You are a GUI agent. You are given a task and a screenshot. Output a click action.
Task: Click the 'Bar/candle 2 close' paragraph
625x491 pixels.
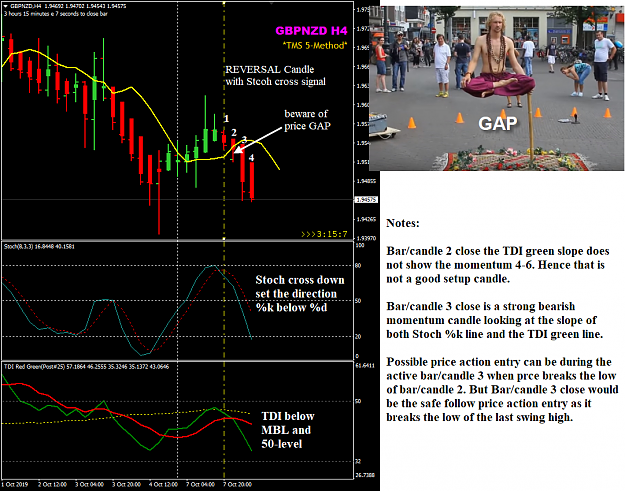(497, 265)
